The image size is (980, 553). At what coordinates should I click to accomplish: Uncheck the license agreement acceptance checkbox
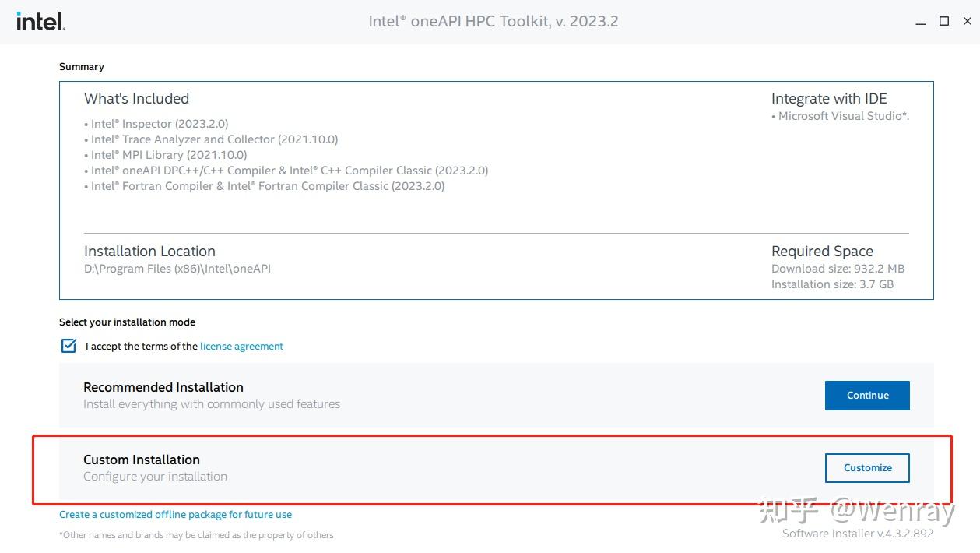coord(68,345)
